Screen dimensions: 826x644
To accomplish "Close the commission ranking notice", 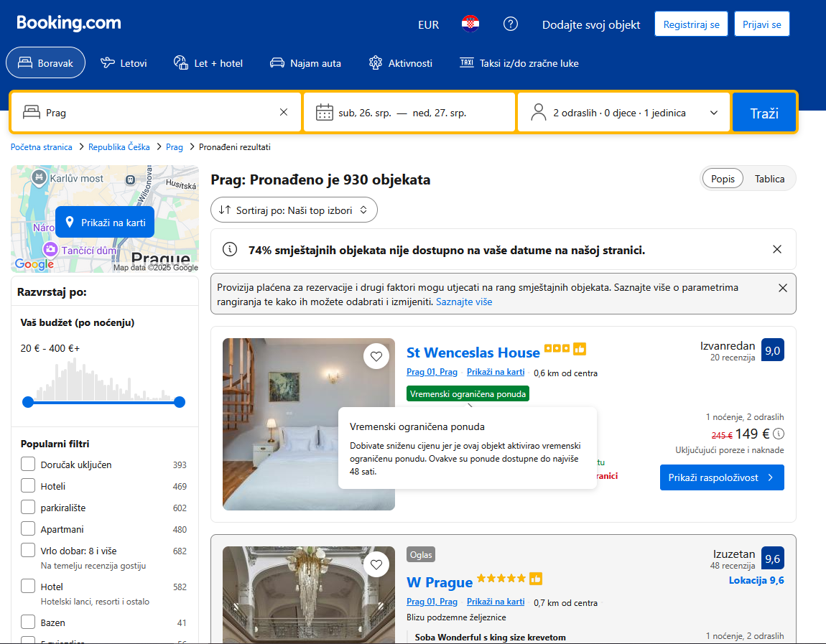I will pos(783,288).
